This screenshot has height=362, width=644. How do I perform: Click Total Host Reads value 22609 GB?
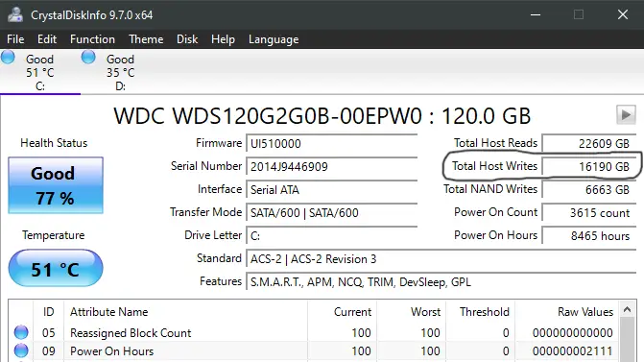pyautogui.click(x=589, y=144)
